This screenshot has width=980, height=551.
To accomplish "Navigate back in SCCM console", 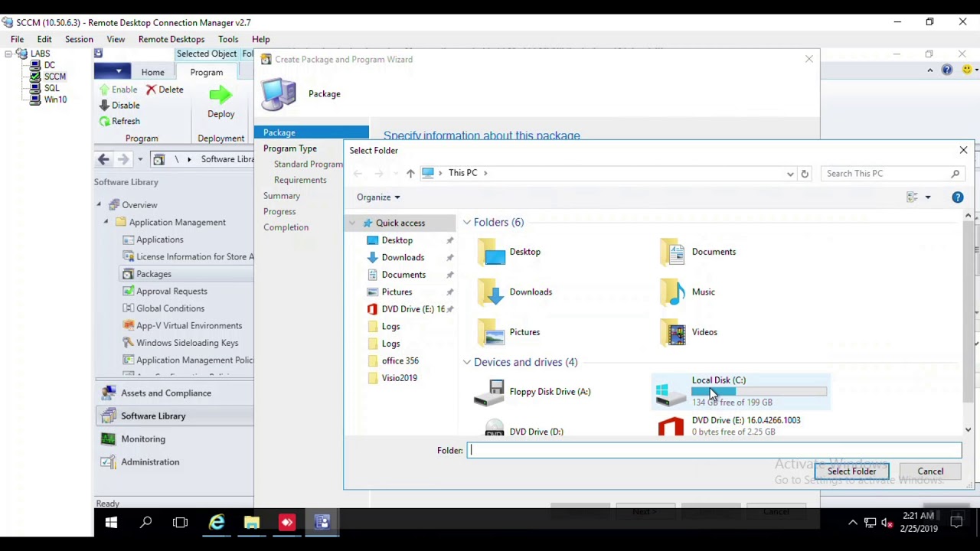I will point(103,159).
